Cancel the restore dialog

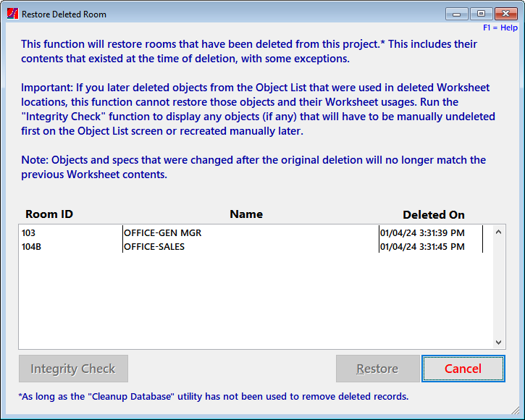463,369
